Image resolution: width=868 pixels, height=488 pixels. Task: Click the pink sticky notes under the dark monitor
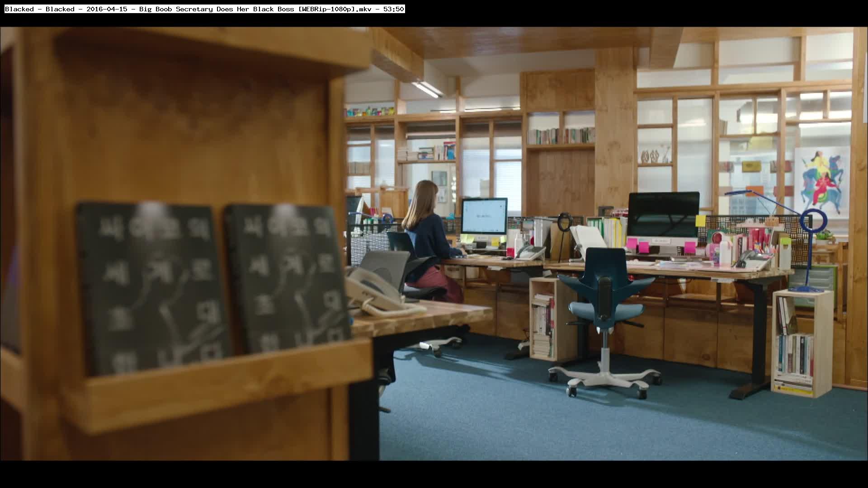pos(643,247)
